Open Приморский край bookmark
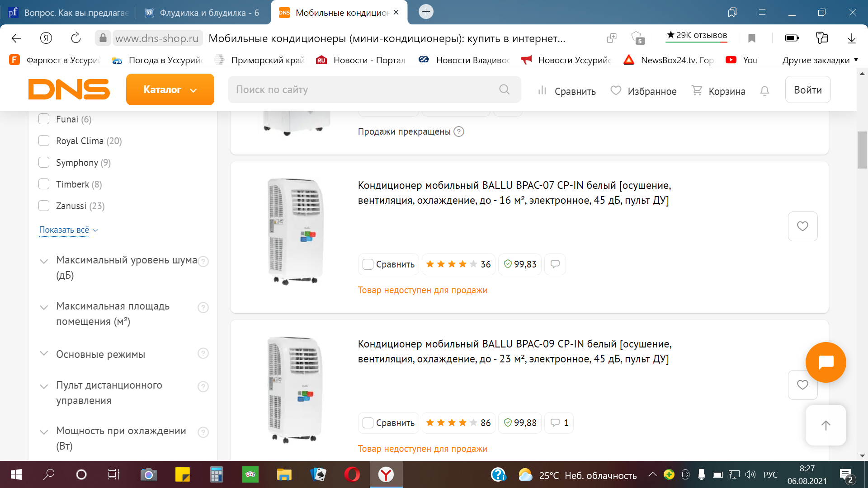Image resolution: width=868 pixels, height=488 pixels. pyautogui.click(x=260, y=60)
